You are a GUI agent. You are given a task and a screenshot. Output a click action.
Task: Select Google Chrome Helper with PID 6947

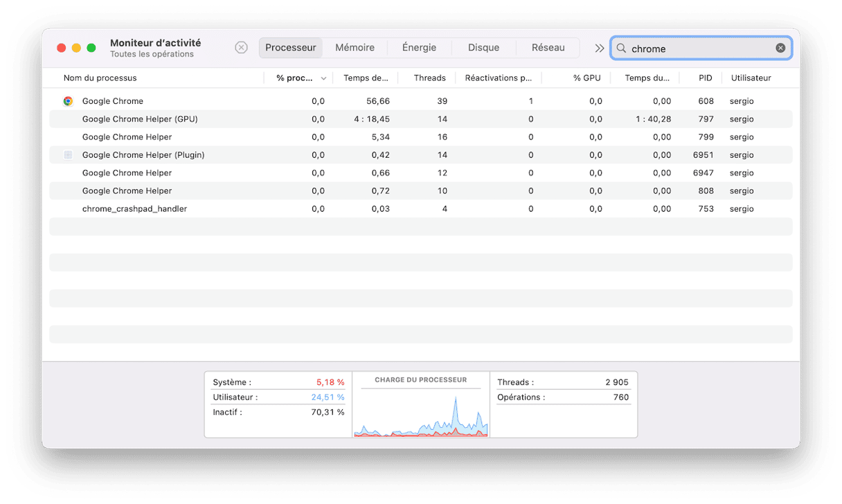[420, 173]
